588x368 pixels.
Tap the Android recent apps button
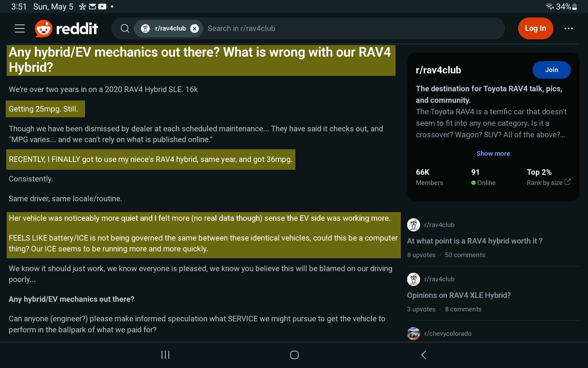tap(165, 355)
